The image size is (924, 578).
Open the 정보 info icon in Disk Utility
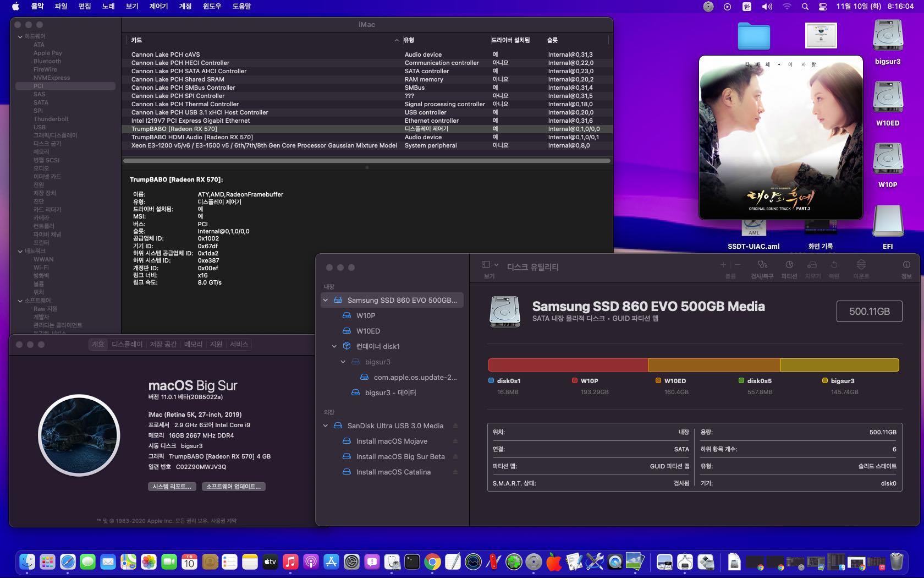(x=906, y=265)
